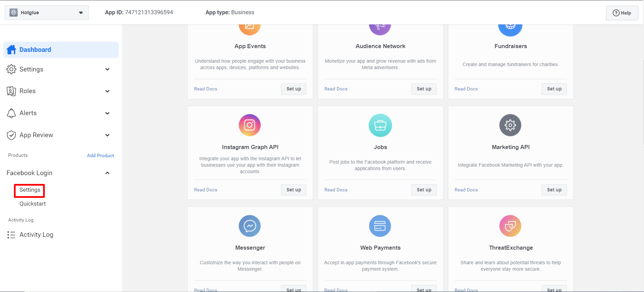Expand the sidebar Settings chevron
Viewport: 644px width, 292px height.
point(108,69)
